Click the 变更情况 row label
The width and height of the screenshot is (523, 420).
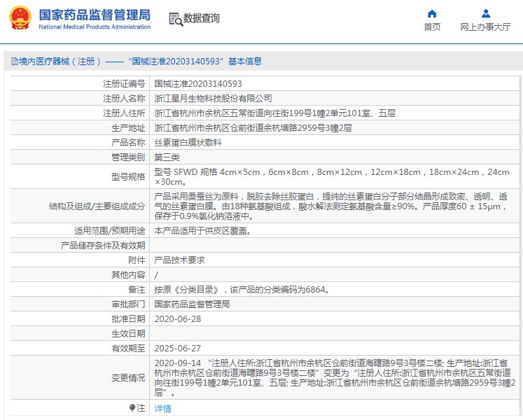tap(128, 377)
